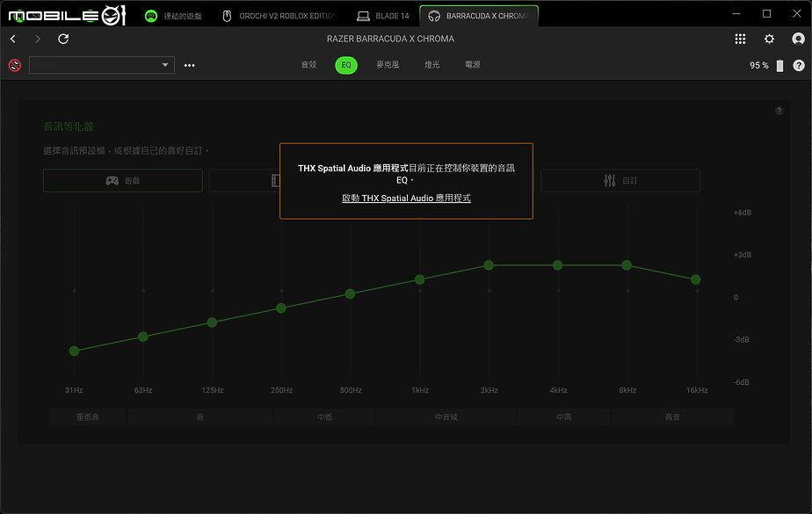812x514 pixels.
Task: Click the 1kHz frequency label
Action: [420, 390]
